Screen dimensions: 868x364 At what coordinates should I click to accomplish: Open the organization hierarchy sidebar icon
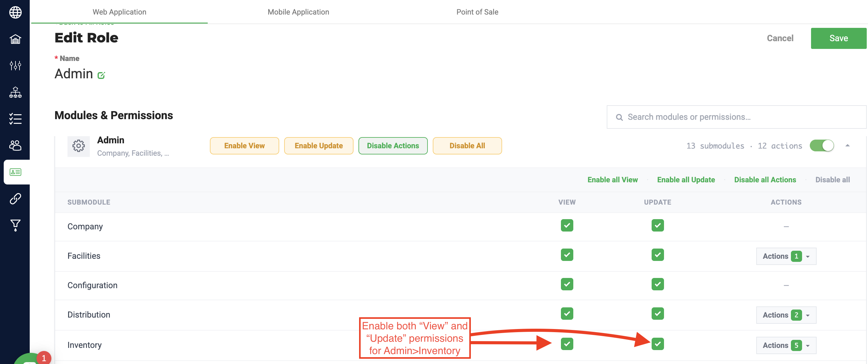pos(15,92)
